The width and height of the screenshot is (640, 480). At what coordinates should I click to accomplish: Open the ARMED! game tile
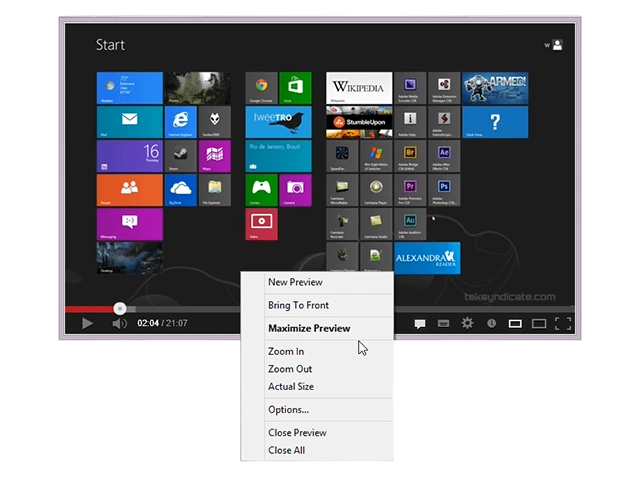pos(495,88)
